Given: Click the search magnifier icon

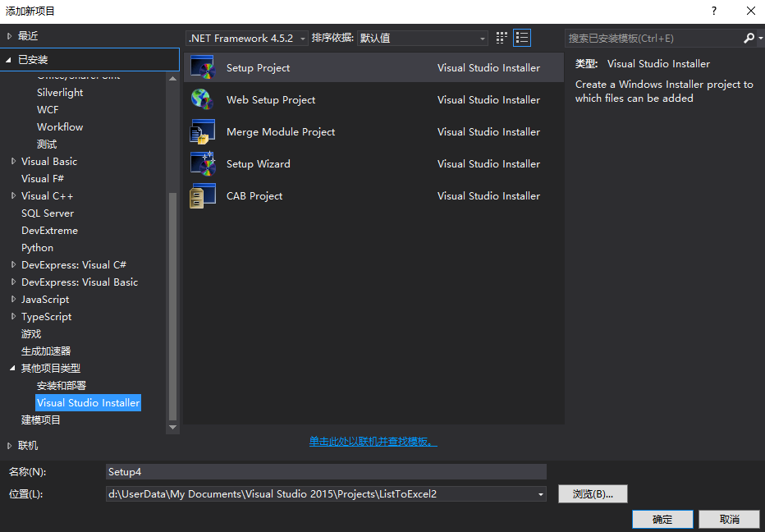Looking at the screenshot, I should [747, 38].
